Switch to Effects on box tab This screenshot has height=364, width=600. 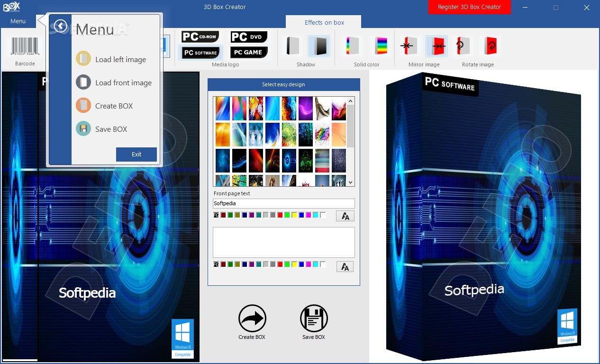point(324,22)
